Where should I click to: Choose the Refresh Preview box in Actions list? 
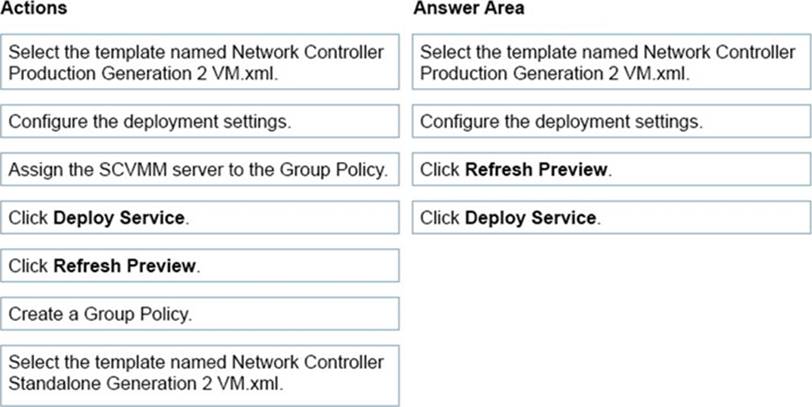199,266
